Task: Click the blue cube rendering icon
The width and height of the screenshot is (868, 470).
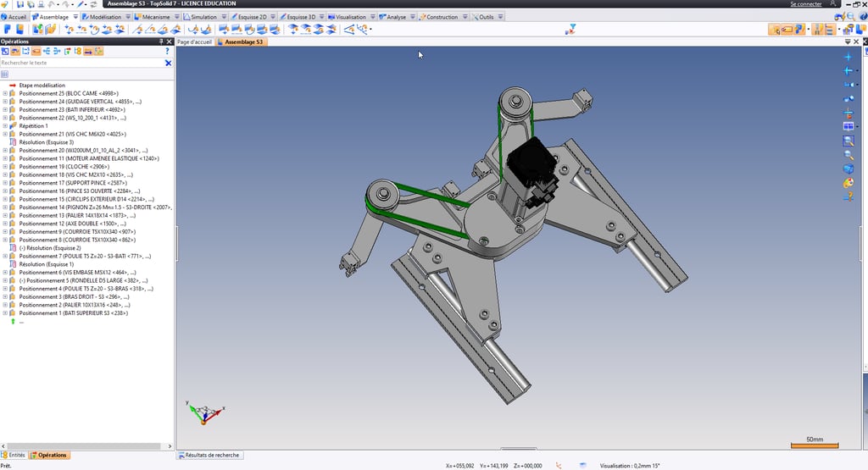Action: [848, 169]
